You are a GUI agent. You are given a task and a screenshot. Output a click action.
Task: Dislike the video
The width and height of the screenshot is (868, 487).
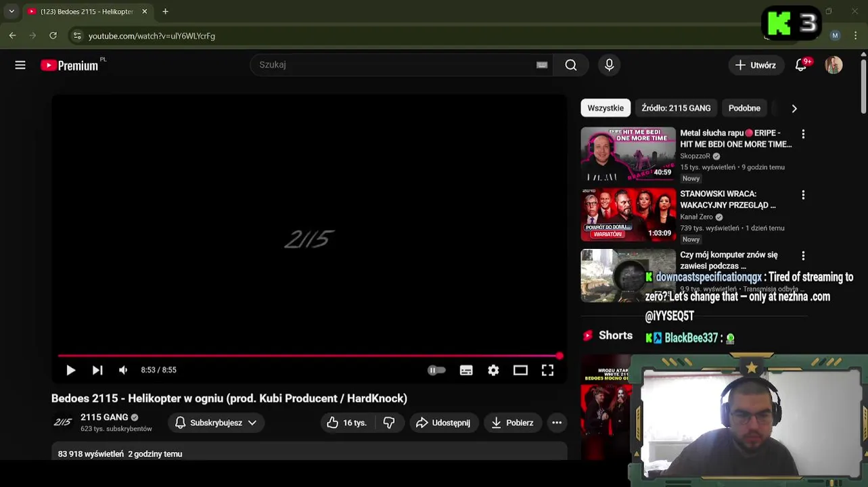[389, 423]
